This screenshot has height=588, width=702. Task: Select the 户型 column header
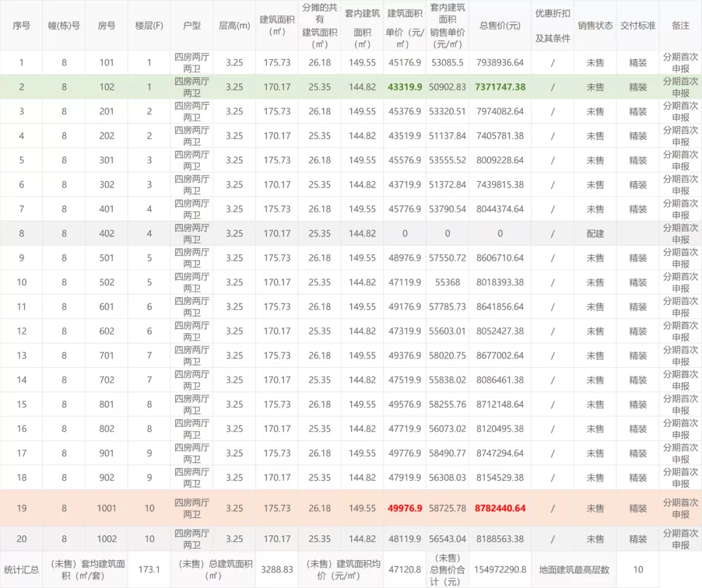192,25
